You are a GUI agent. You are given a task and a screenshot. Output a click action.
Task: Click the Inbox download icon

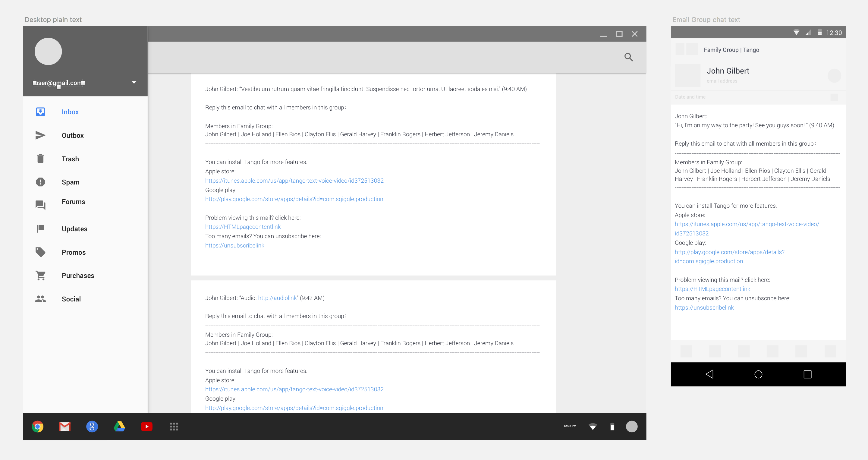(40, 112)
